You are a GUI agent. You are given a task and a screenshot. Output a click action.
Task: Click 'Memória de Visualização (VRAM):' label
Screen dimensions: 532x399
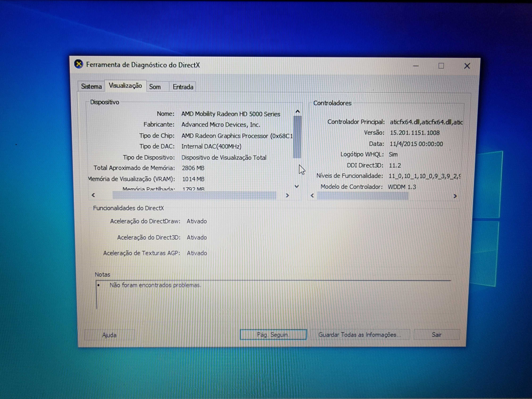[x=132, y=179]
